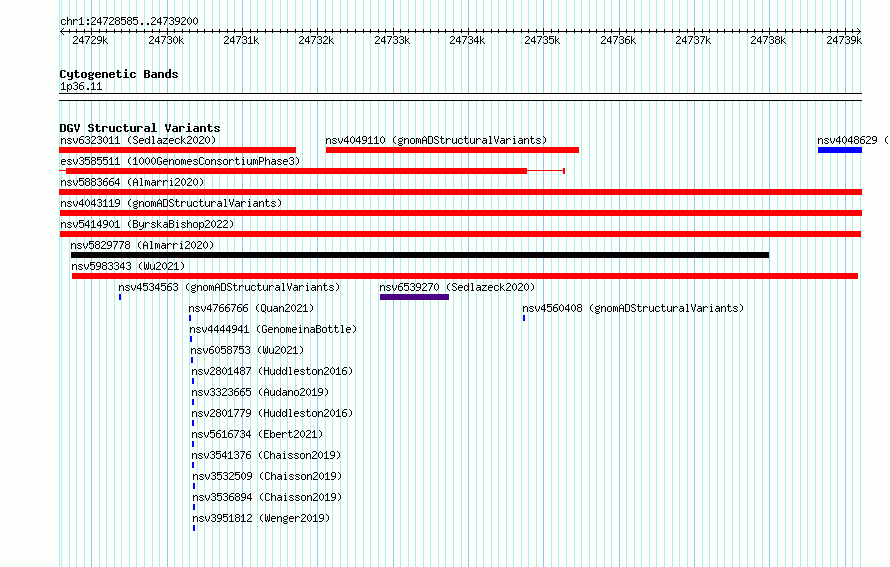Viewport: 890px width, 567px height.
Task: Click the 24729k ruler position
Action: [x=90, y=40]
